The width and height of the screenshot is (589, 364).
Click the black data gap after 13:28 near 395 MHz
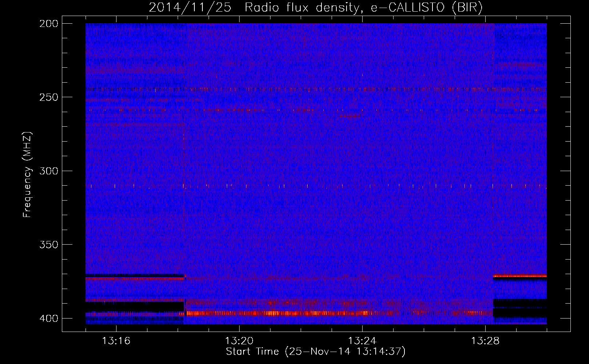pos(519,308)
